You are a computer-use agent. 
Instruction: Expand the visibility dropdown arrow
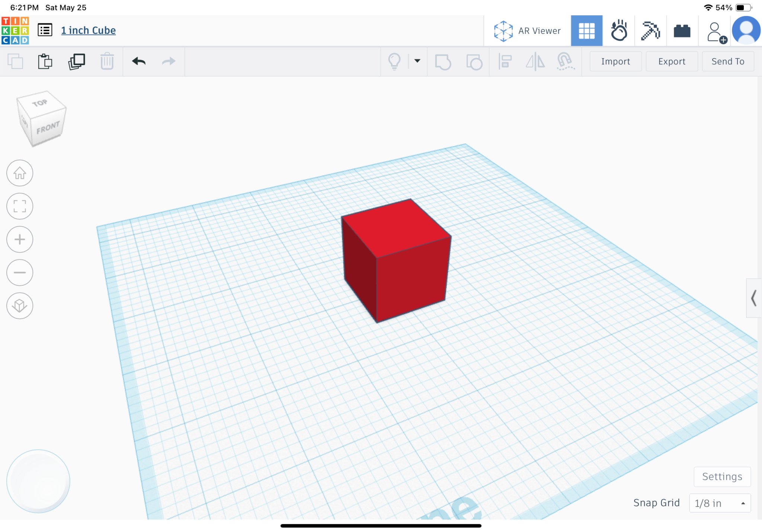click(x=417, y=61)
